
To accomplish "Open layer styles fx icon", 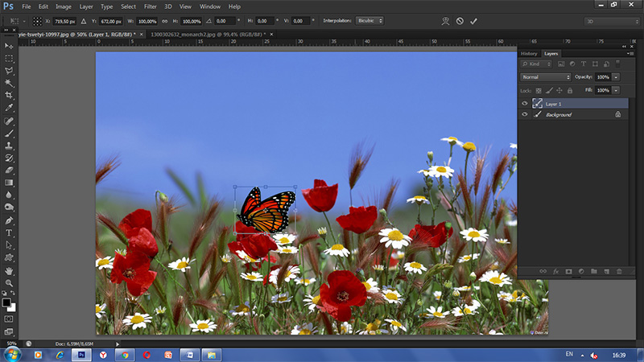I will click(x=555, y=271).
